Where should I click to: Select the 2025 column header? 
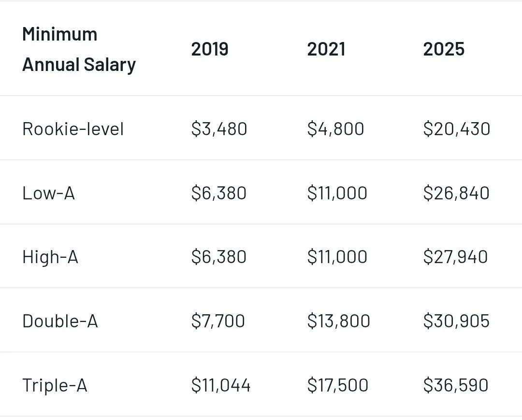coord(444,49)
